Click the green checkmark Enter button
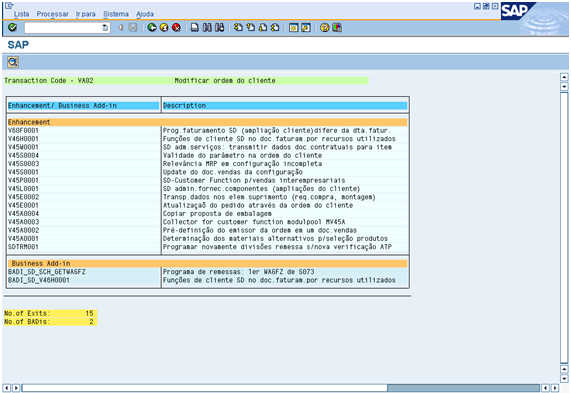Image resolution: width=571 pixels, height=393 pixels. (x=12, y=27)
